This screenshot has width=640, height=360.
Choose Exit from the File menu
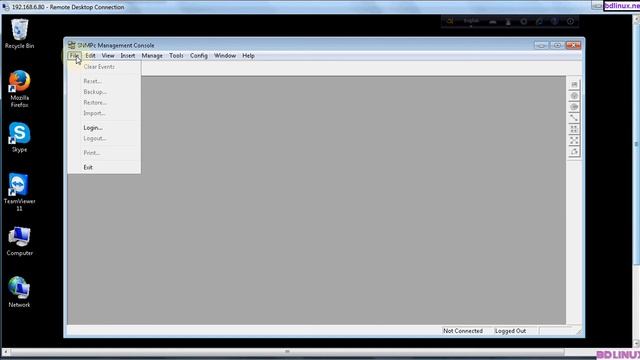pos(104,167)
